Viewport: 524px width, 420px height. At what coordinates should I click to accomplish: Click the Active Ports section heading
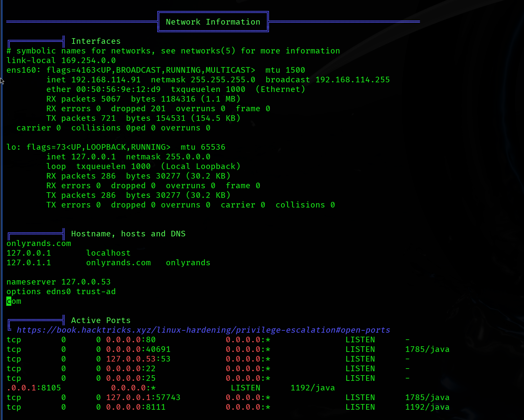[x=101, y=320]
